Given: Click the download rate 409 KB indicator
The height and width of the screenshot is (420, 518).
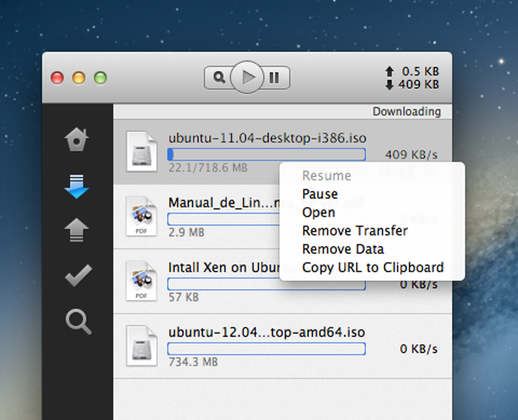Looking at the screenshot, I should (x=412, y=85).
